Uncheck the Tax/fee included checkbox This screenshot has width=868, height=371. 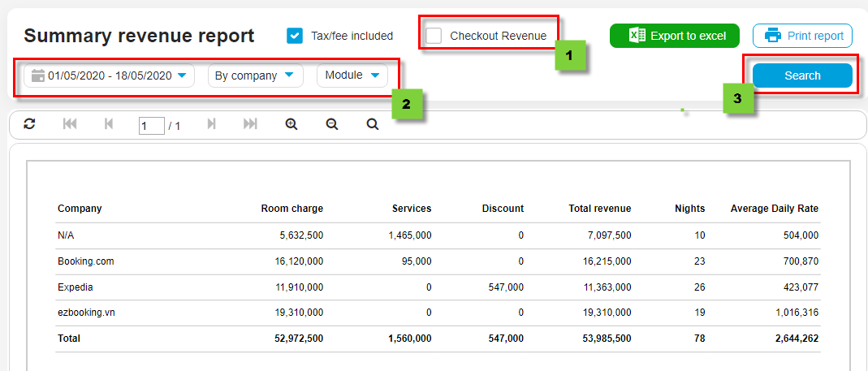point(295,36)
